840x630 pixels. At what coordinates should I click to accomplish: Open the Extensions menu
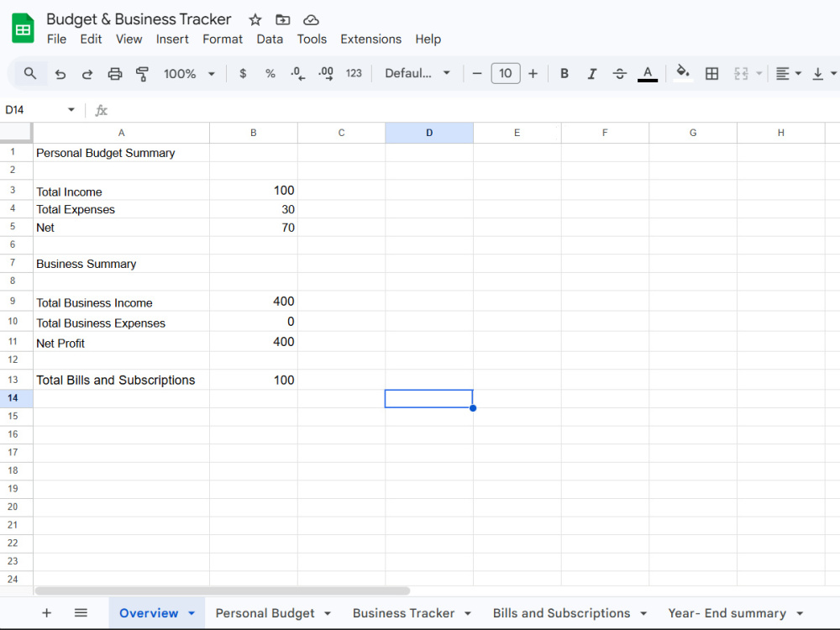370,39
